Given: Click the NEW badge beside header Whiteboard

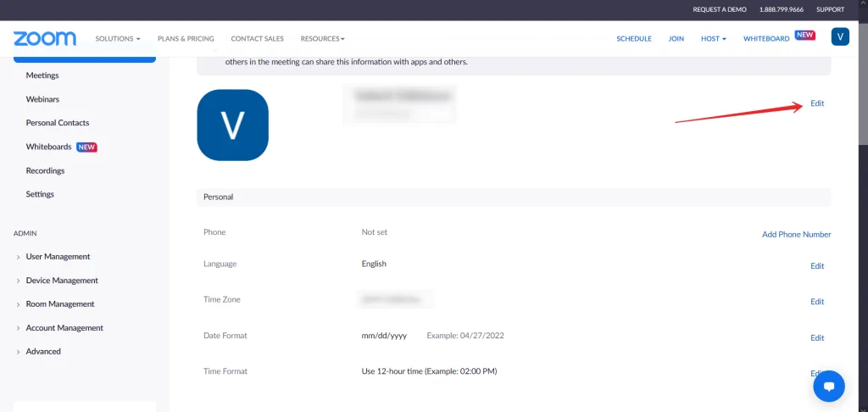Looking at the screenshot, I should [805, 35].
